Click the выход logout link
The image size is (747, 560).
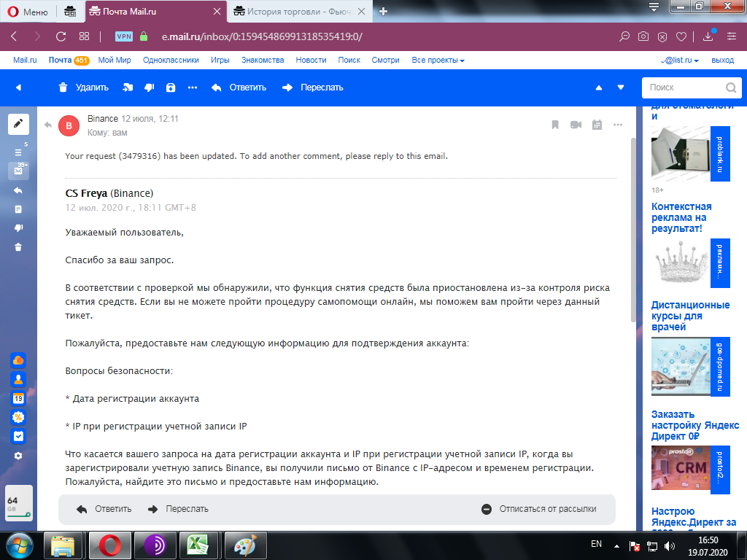pyautogui.click(x=723, y=60)
